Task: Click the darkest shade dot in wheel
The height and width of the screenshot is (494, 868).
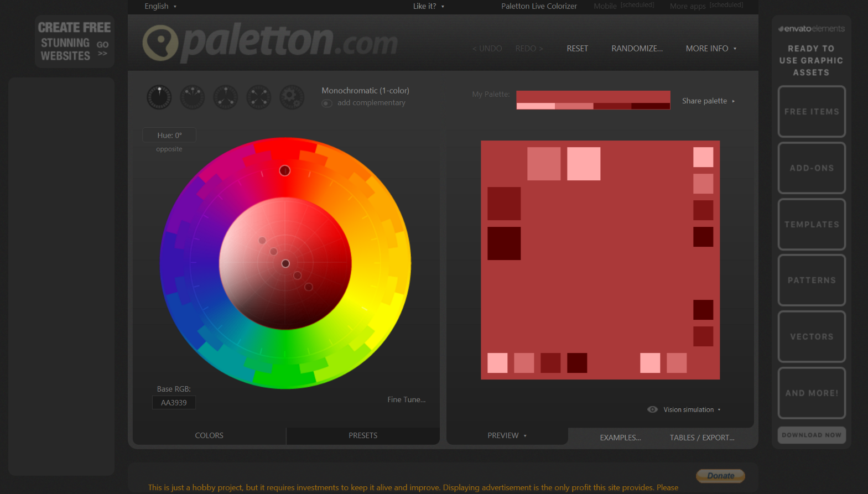Action: pyautogui.click(x=309, y=287)
